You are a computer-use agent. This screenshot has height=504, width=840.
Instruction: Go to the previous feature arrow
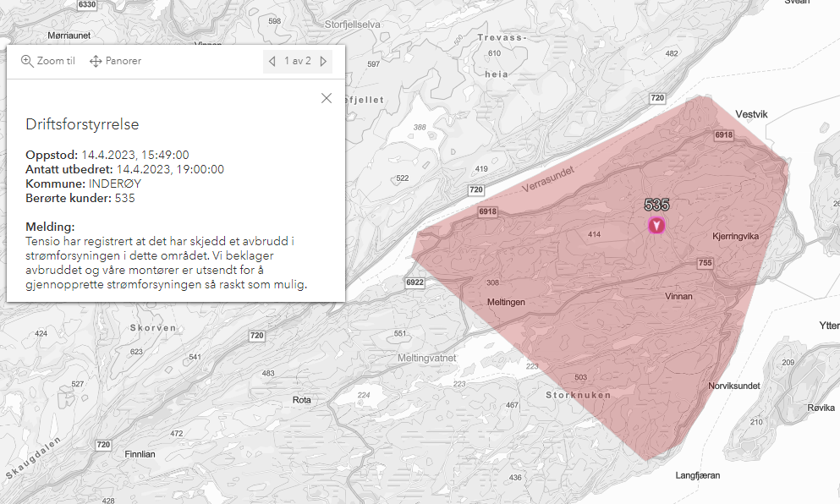(x=272, y=61)
